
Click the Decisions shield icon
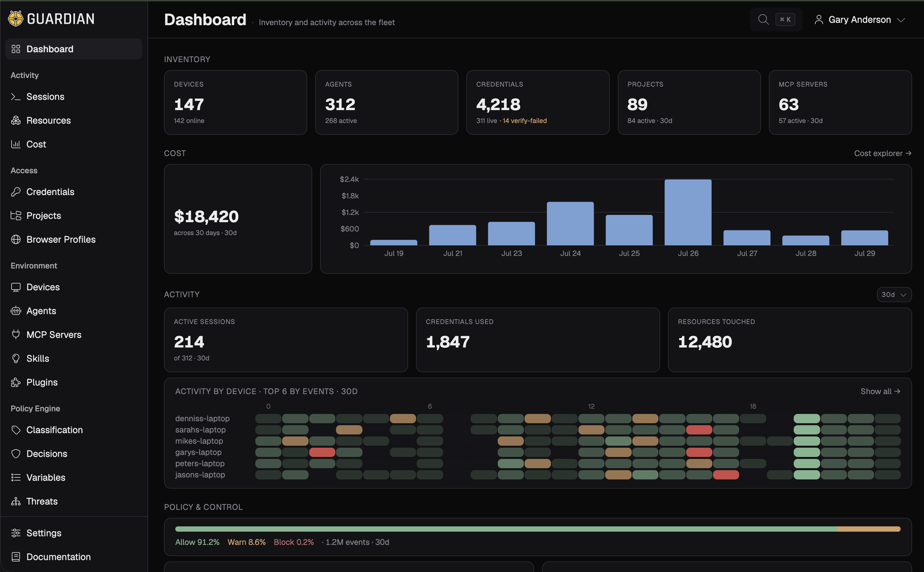point(16,454)
